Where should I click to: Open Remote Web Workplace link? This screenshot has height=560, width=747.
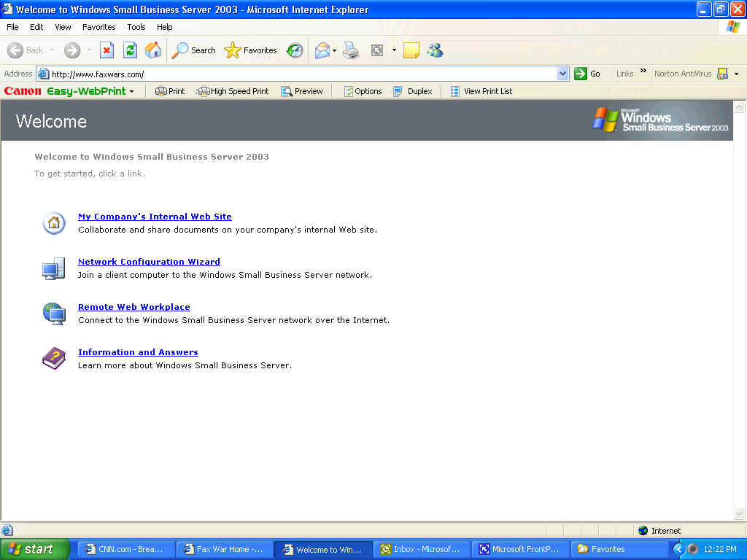[134, 307]
